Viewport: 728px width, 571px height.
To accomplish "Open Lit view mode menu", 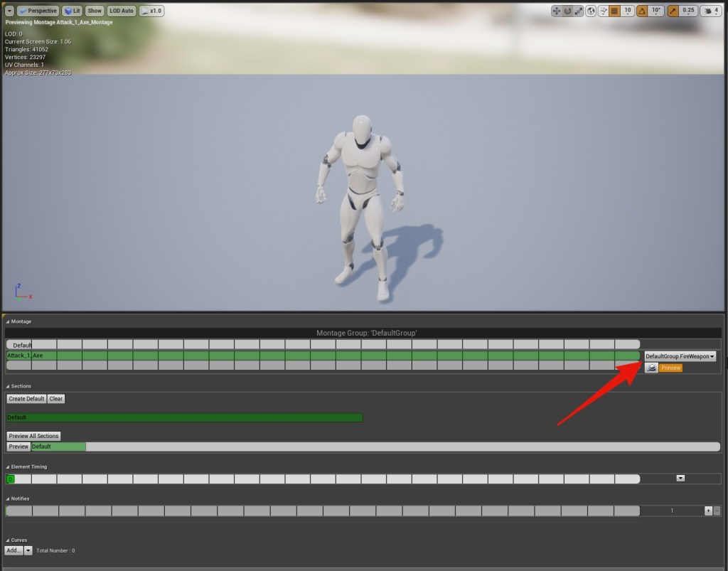I will tap(72, 11).
